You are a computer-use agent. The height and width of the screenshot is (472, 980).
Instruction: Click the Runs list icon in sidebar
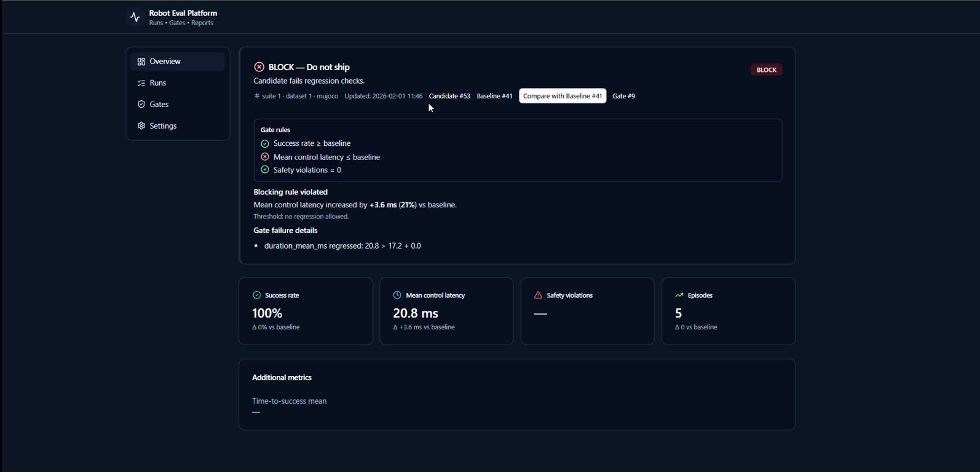141,83
